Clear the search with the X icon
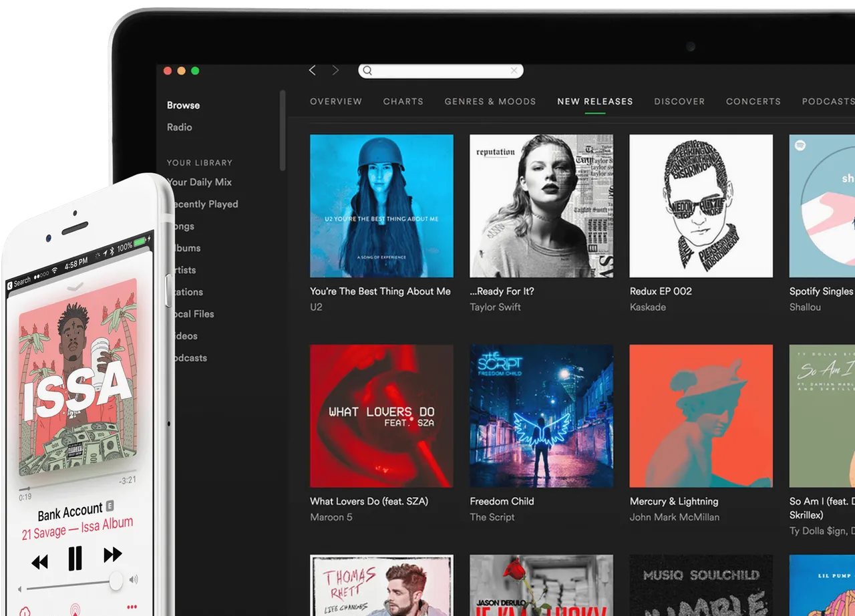This screenshot has height=616, width=855. 514,70
